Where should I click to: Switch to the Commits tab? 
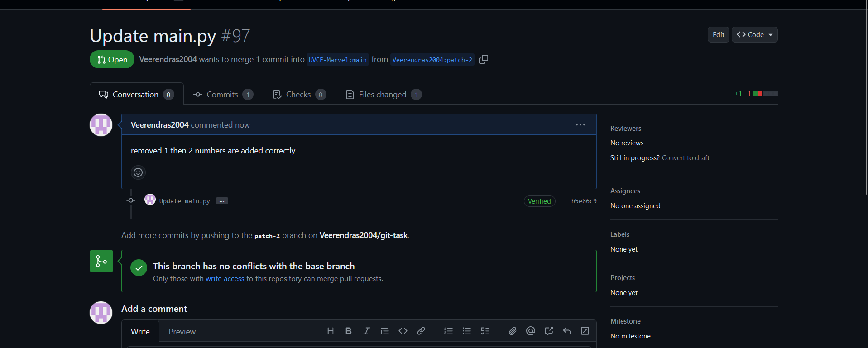(223, 94)
